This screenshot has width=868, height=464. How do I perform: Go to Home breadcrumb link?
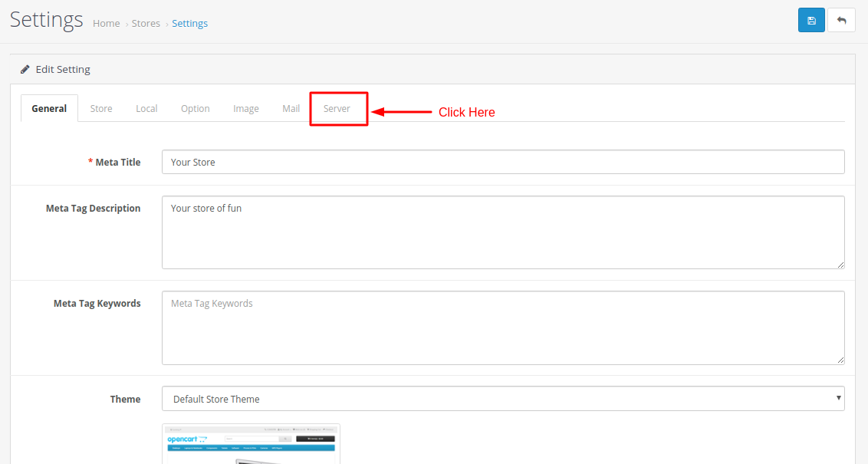[x=107, y=23]
